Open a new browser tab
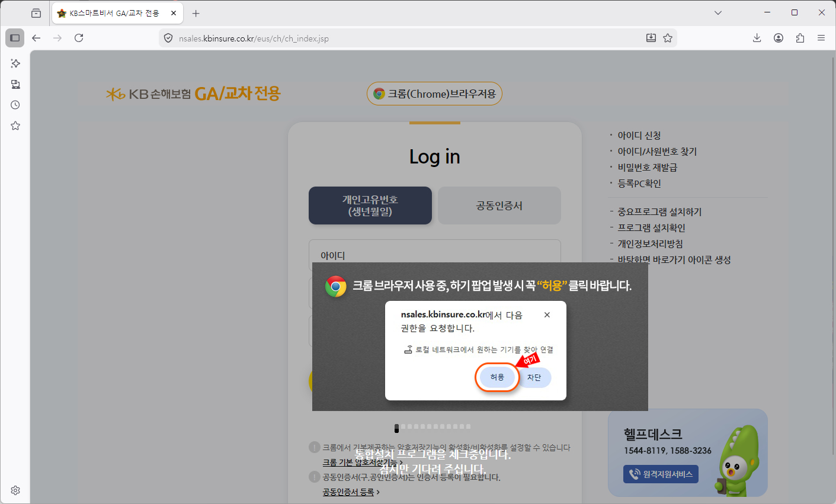 pos(196,13)
